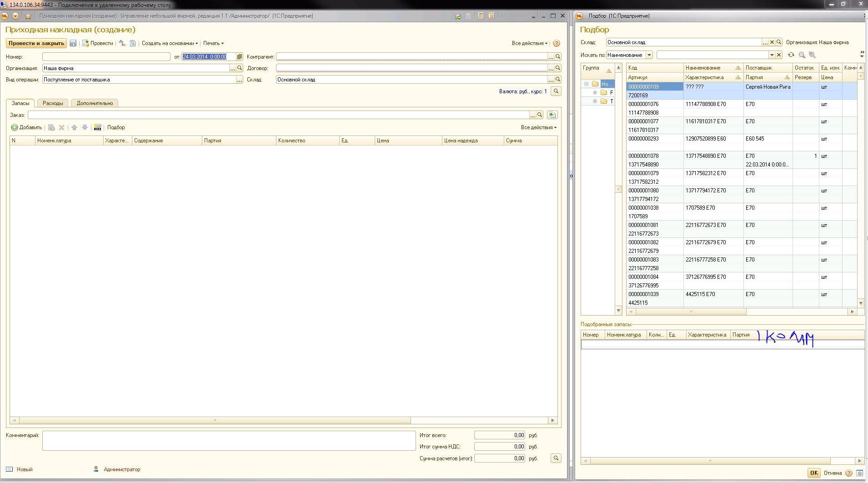Expand the F folder in the Группа tree

pyautogui.click(x=595, y=93)
